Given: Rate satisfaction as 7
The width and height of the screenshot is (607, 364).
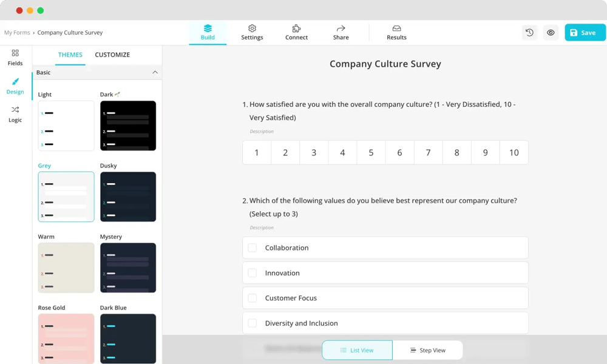Looking at the screenshot, I should click(428, 152).
